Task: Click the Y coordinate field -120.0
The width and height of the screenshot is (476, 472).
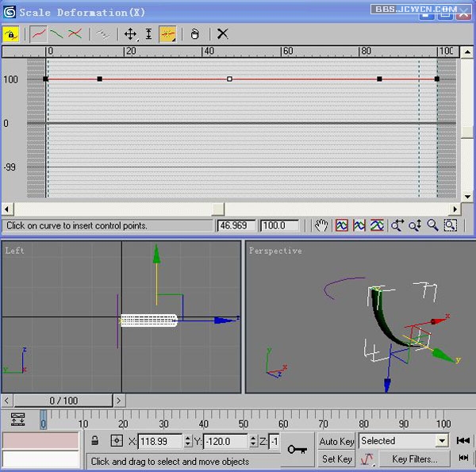Action: tap(225, 441)
